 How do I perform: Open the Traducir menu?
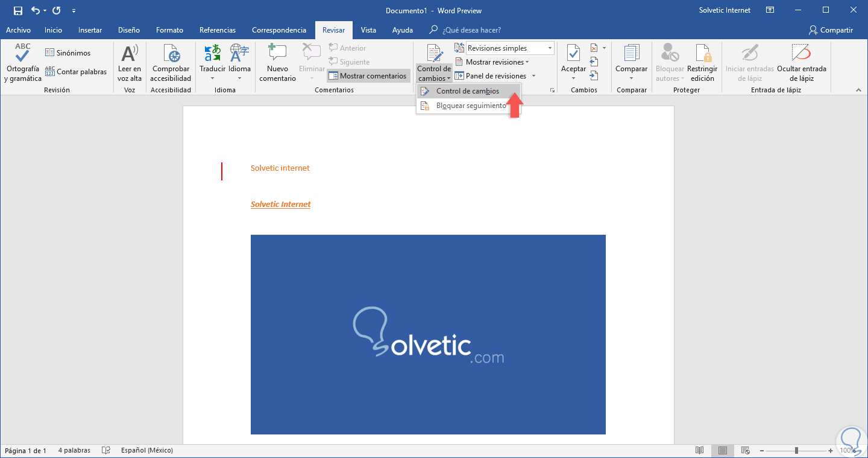(212, 63)
